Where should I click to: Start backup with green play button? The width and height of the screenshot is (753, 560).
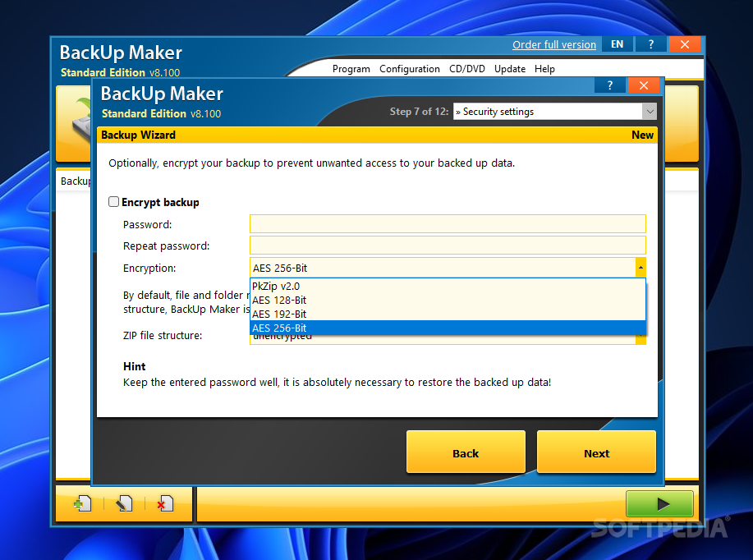tap(659, 504)
